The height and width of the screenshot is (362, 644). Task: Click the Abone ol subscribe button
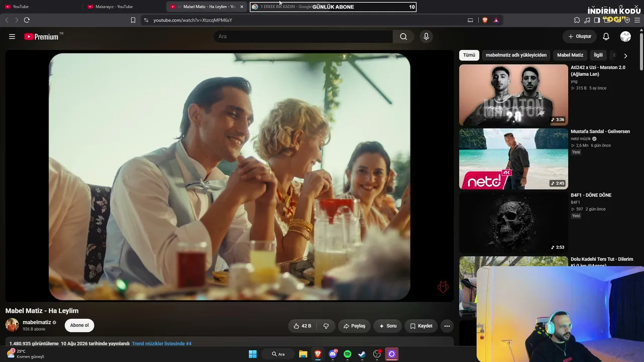tap(79, 325)
